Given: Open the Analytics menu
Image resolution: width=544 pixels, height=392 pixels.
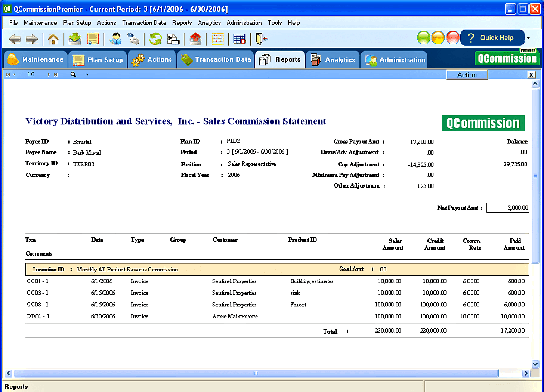Looking at the screenshot, I should coord(209,23).
